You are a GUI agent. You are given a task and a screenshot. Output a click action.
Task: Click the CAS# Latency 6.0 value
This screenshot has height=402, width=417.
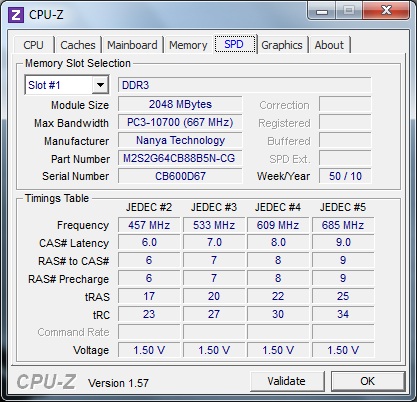[x=149, y=242]
